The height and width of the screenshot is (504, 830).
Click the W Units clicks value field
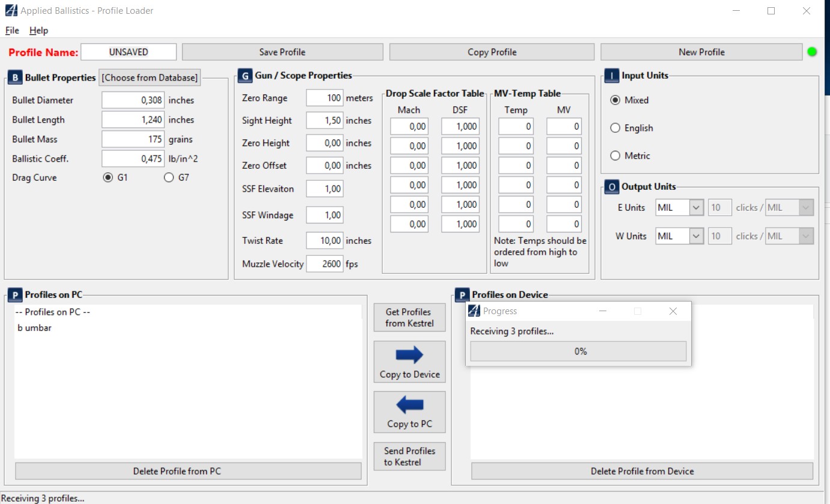click(x=720, y=236)
